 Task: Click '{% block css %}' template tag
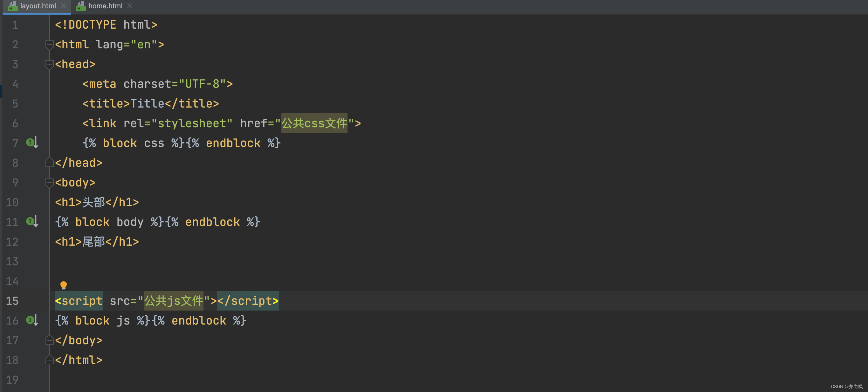134,143
